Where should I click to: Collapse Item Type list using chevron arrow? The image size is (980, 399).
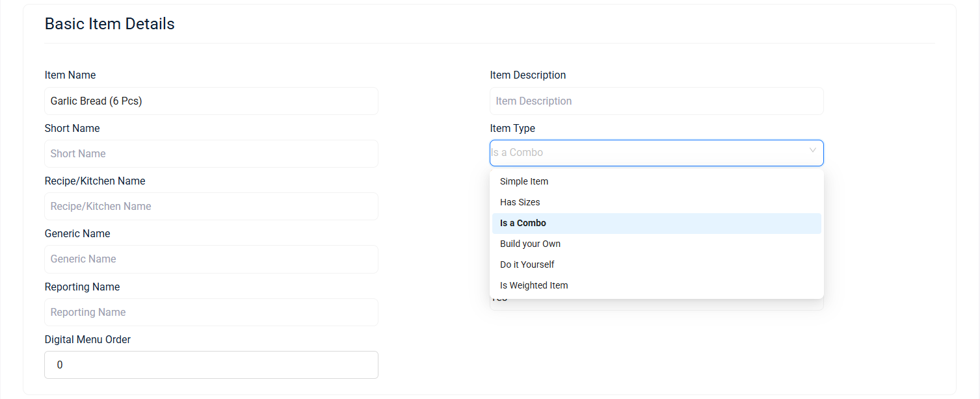point(812,151)
